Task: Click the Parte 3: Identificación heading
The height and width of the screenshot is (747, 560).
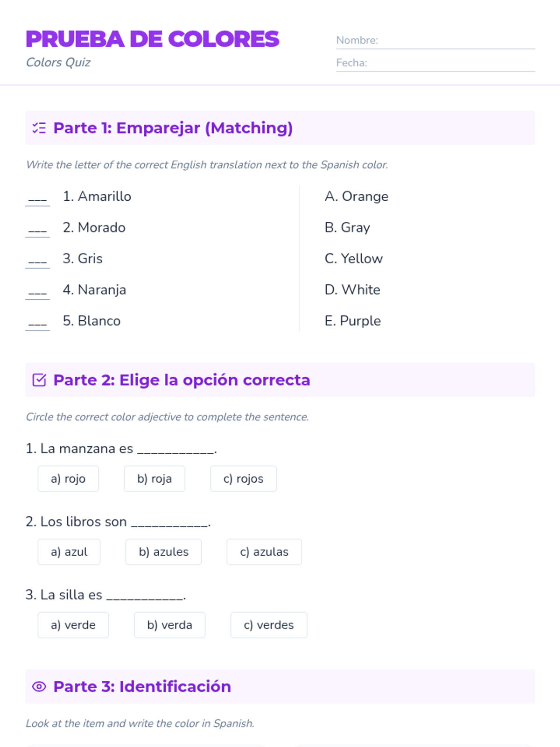Action: pyautogui.click(x=142, y=687)
